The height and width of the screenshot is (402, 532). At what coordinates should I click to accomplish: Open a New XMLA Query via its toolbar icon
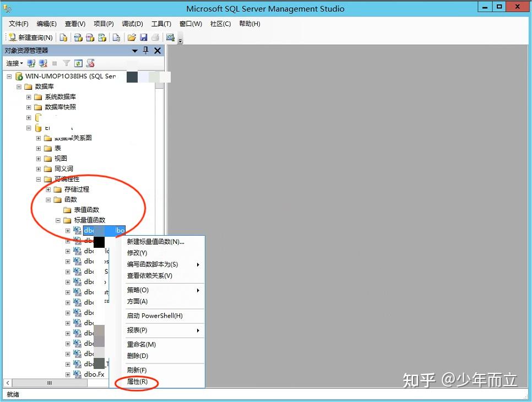pos(101,37)
